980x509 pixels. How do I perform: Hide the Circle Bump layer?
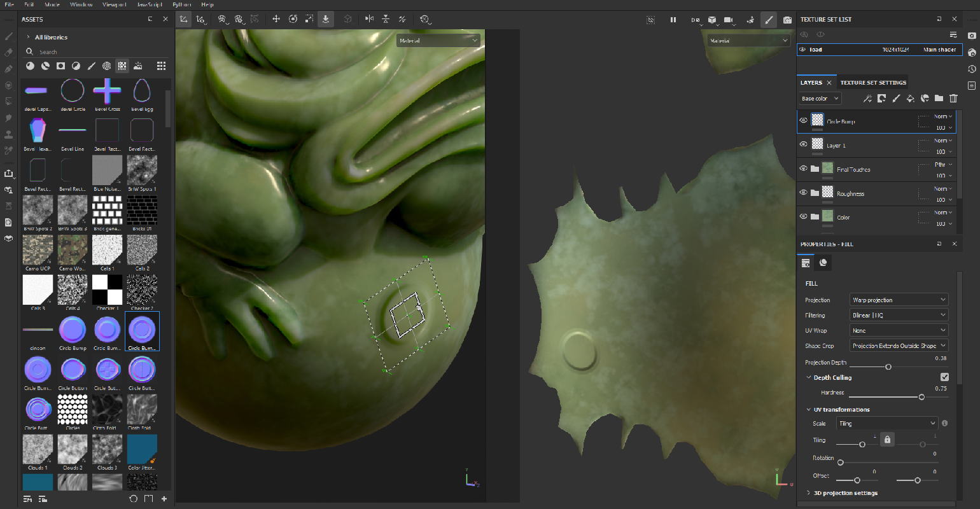click(x=803, y=120)
